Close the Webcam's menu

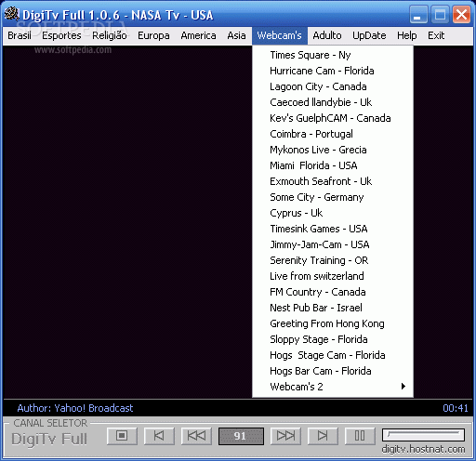point(279,35)
